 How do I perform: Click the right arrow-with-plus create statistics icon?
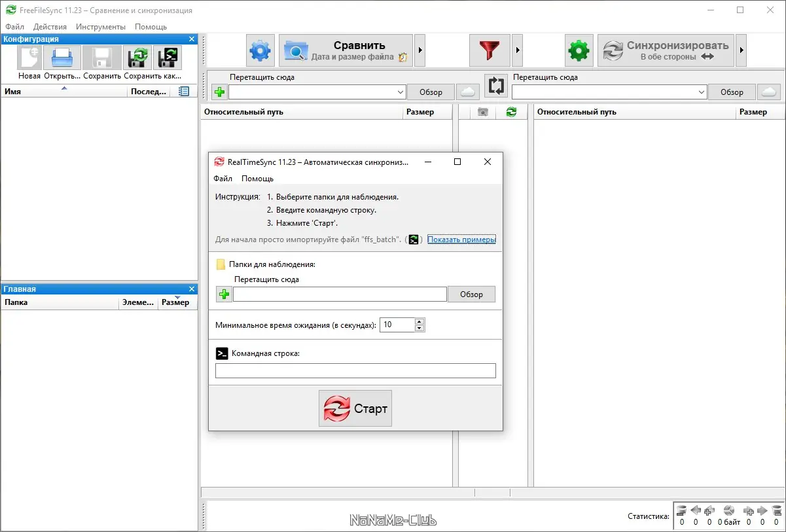tap(749, 511)
